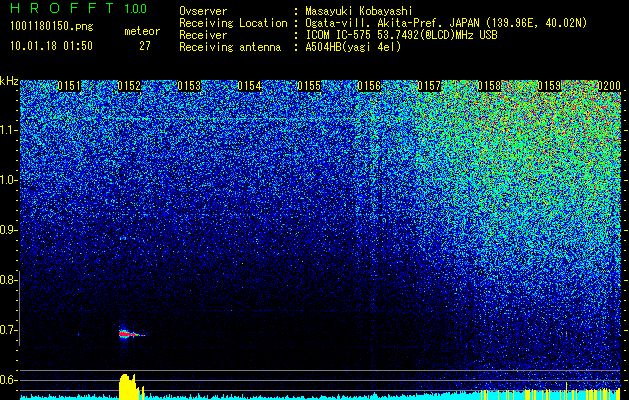Click the 0151 time marker
This screenshot has width=629, height=400.
point(69,86)
